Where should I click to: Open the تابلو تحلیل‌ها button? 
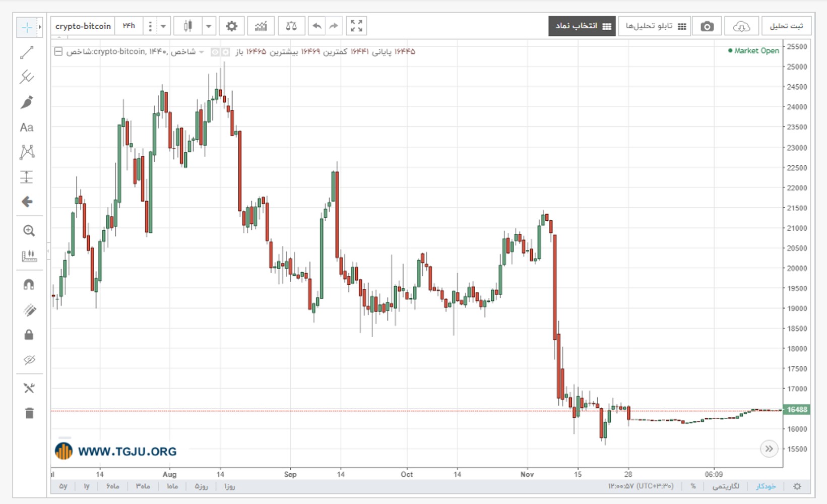(655, 26)
